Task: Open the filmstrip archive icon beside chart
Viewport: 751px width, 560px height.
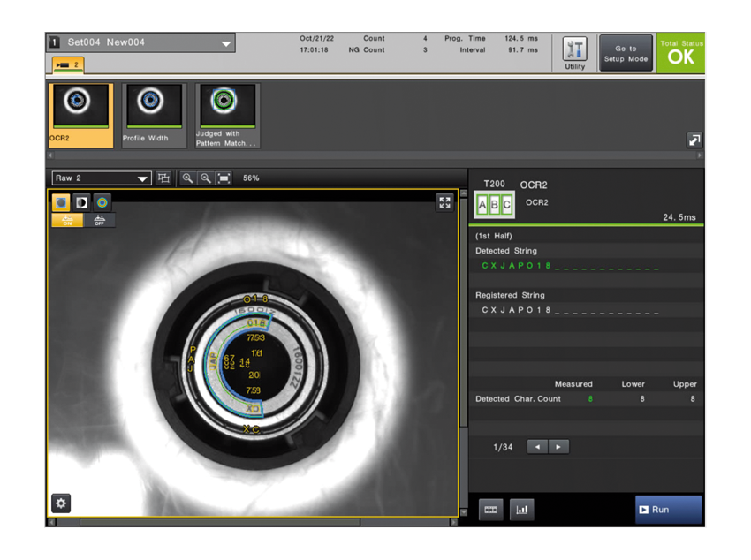Action: (x=491, y=510)
